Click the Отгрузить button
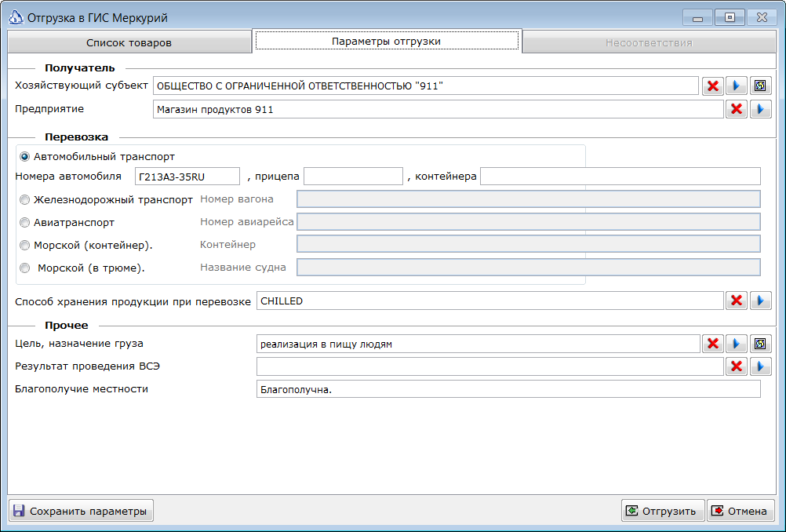786x532 pixels. pyautogui.click(x=663, y=511)
